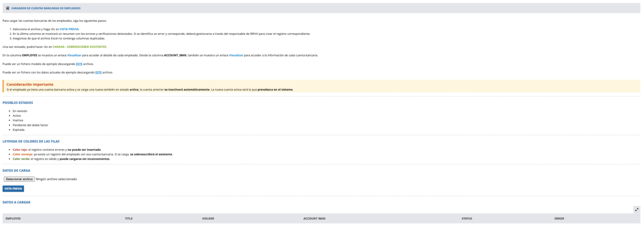
Task: Download the current data ESTE file link
Action: 98,72
